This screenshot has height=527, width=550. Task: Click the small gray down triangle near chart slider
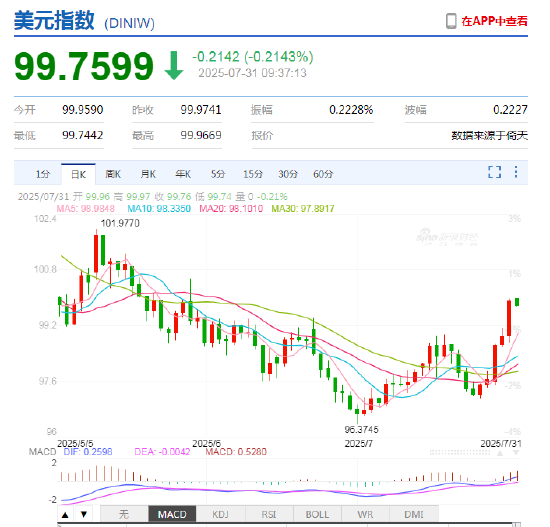[x=516, y=453]
